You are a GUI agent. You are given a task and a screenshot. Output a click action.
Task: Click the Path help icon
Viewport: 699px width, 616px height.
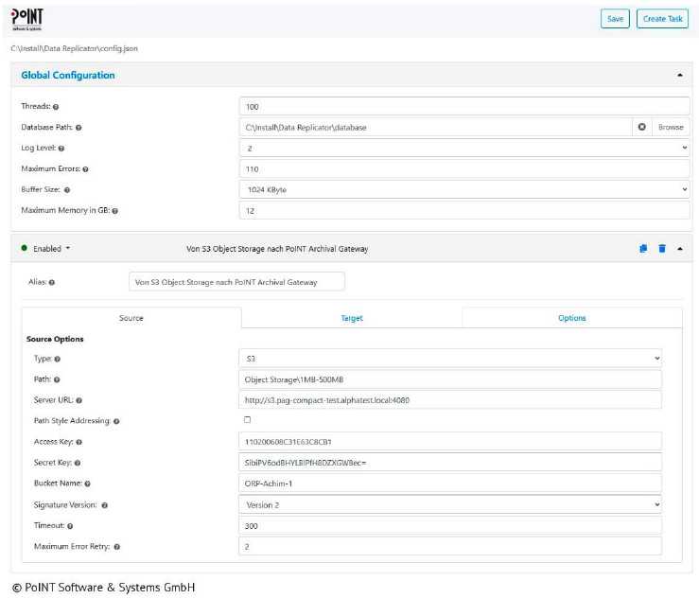click(57, 380)
